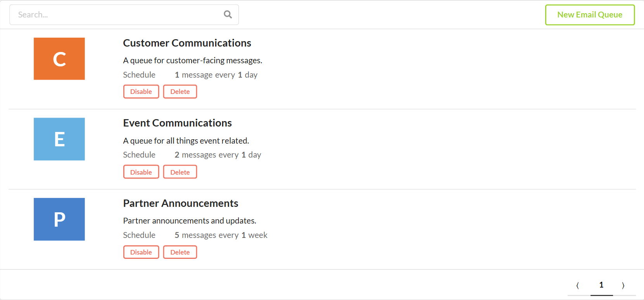644x300 pixels.
Task: Go to the previous page arrow
Action: (578, 286)
